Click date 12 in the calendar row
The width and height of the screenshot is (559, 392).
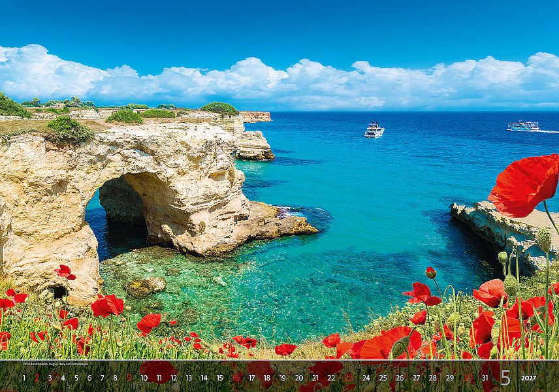click(174, 378)
